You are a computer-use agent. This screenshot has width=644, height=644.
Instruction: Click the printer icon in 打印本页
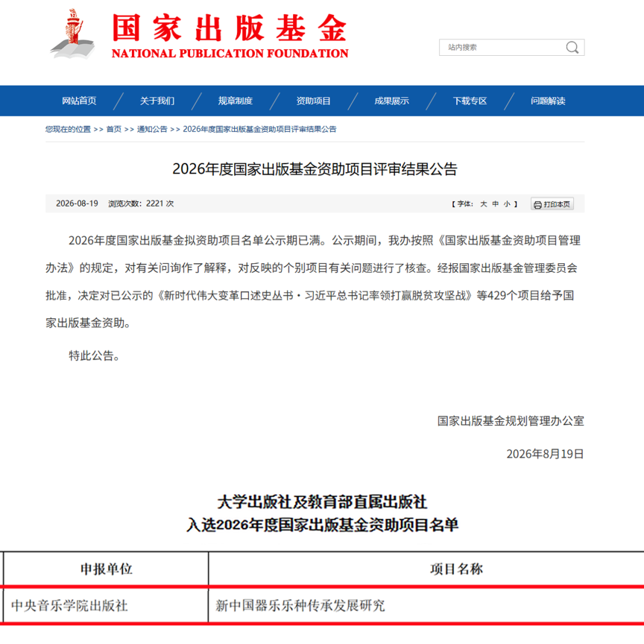[537, 204]
